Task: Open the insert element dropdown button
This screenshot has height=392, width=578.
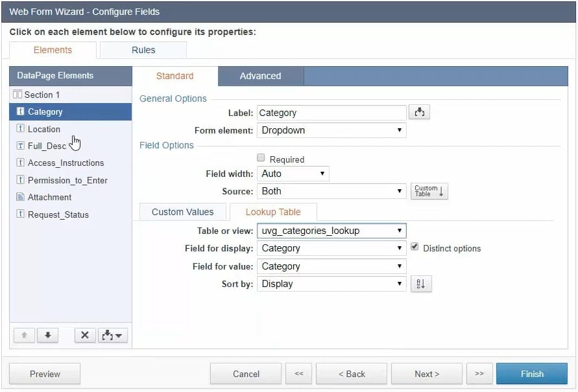Action: point(112,335)
